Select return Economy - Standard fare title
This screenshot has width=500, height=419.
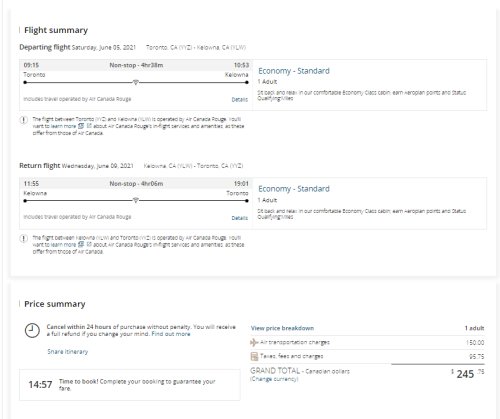(294, 189)
